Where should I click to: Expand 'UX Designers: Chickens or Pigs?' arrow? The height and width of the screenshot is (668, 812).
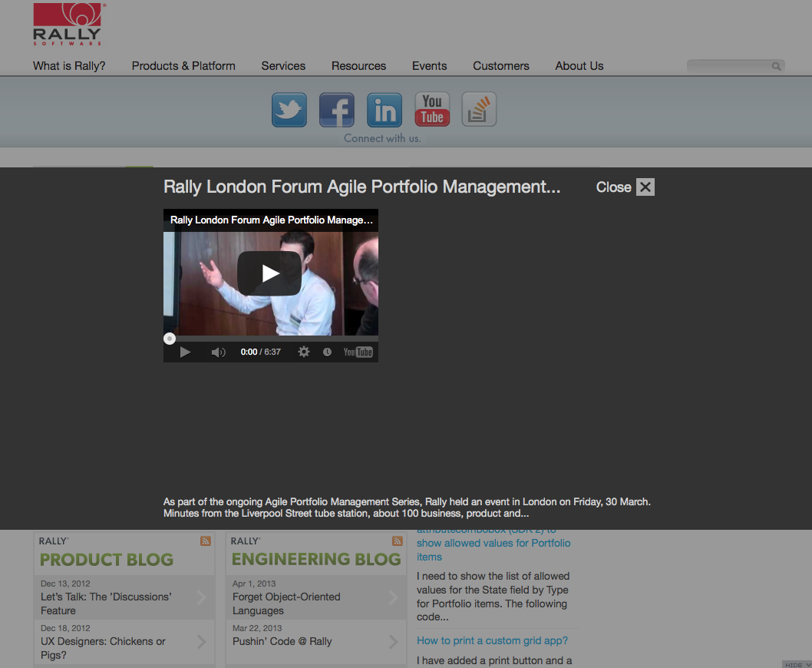click(x=201, y=642)
